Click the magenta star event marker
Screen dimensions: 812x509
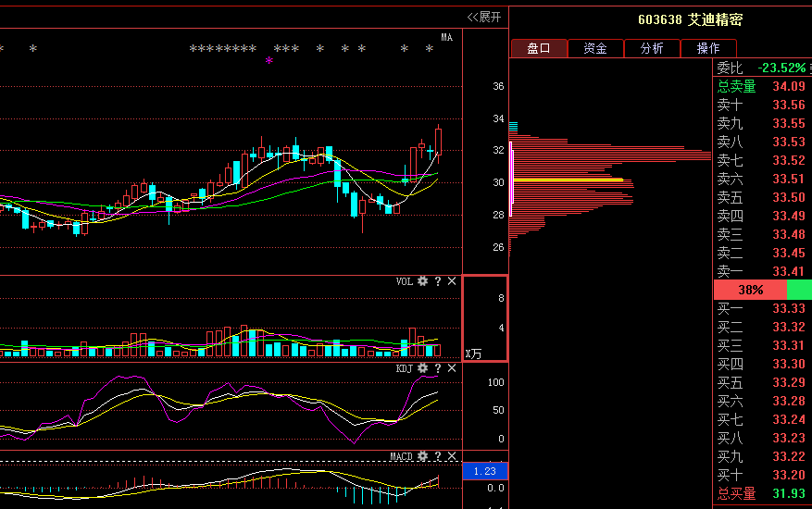coord(269,61)
